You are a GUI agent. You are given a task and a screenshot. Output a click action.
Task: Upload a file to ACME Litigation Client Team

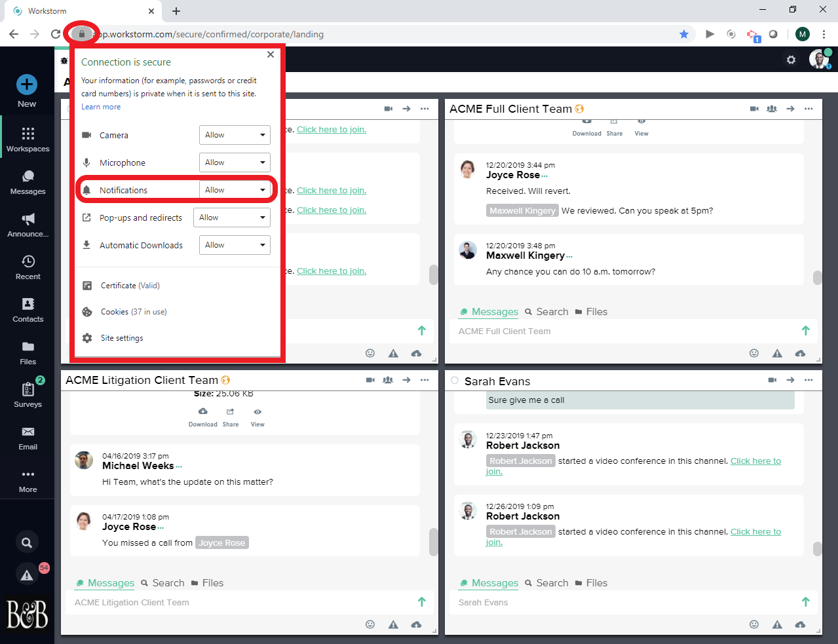point(416,624)
